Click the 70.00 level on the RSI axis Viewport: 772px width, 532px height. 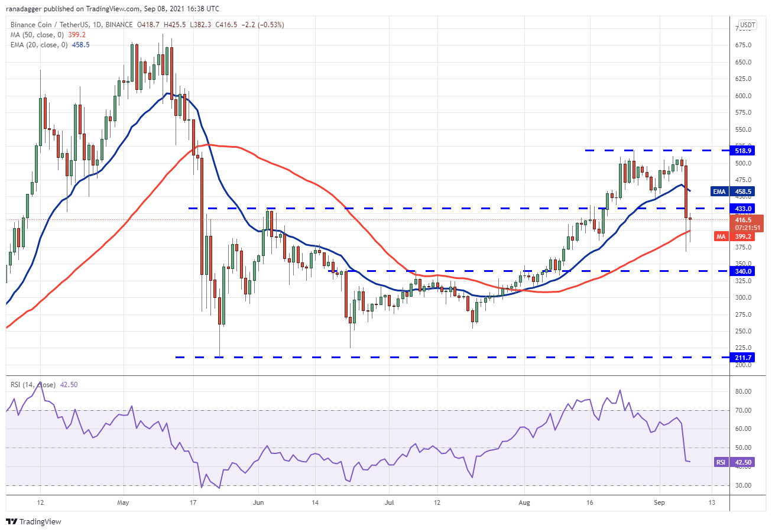[744, 410]
